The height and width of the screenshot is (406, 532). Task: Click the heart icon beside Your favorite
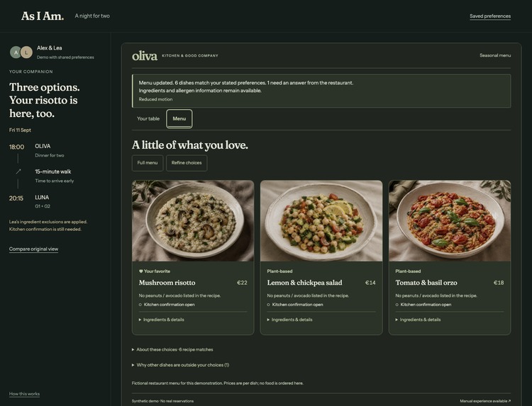point(141,271)
